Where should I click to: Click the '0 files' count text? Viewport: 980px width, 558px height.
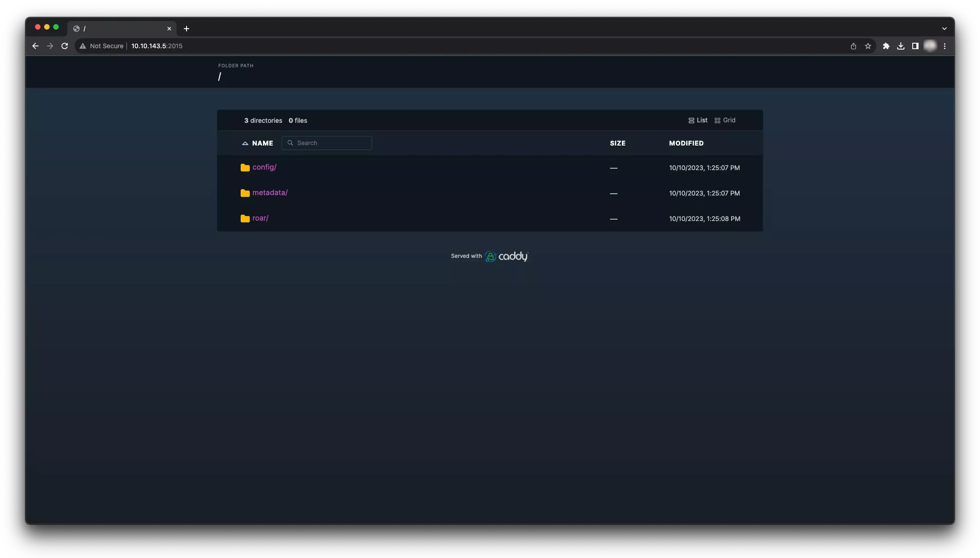click(x=298, y=121)
